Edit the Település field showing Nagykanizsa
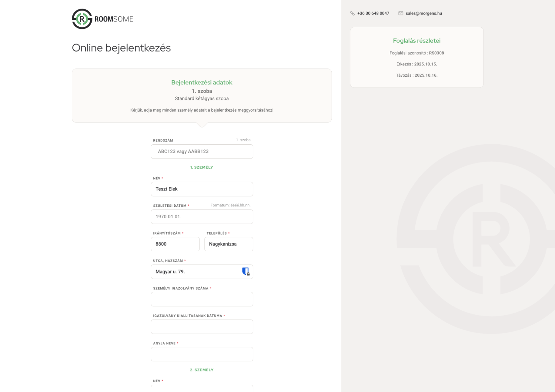 (229, 244)
